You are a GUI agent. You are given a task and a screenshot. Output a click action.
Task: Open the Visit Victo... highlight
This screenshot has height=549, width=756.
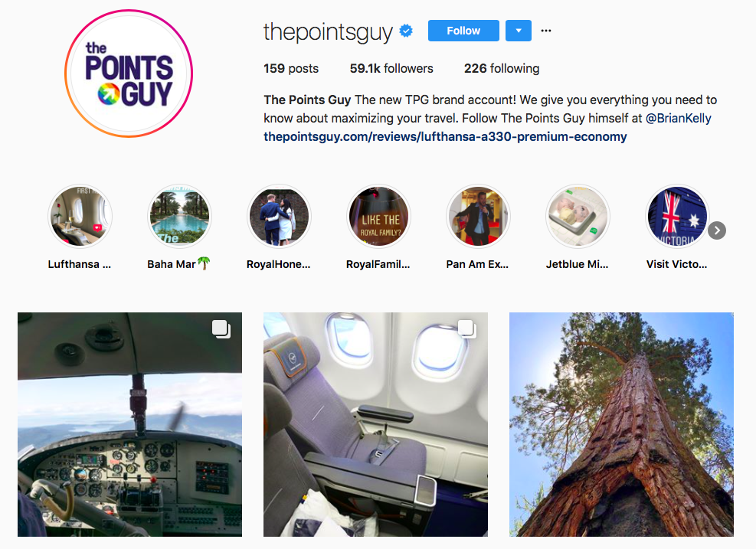[677, 216]
